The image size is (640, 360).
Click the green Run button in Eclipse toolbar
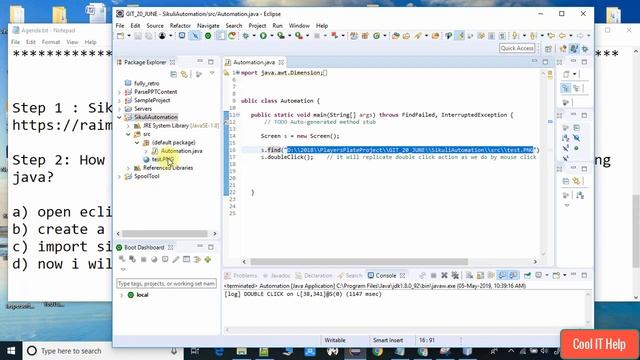pyautogui.click(x=263, y=36)
